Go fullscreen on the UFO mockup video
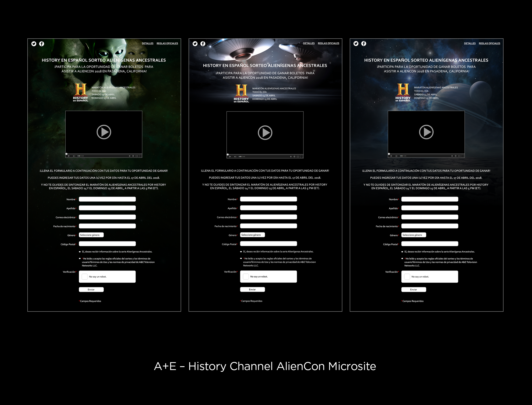Screen dimensions: 532x405 (302, 157)
